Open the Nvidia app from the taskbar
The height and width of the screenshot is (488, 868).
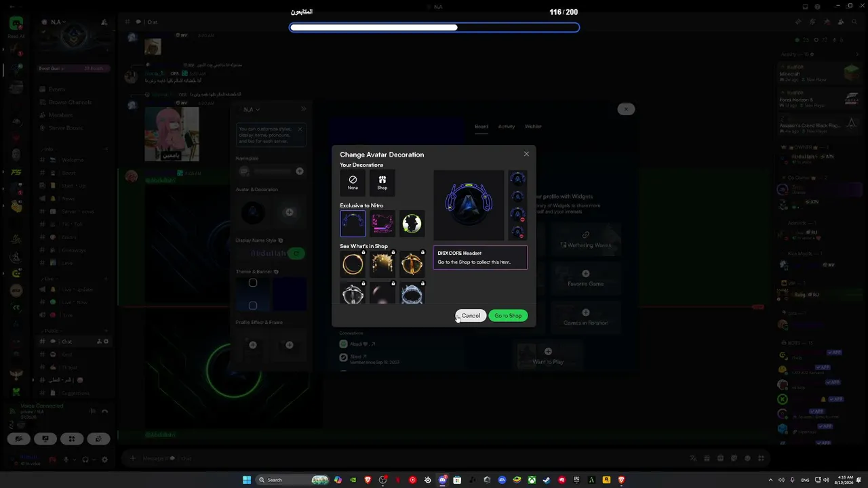pyautogui.click(x=353, y=480)
